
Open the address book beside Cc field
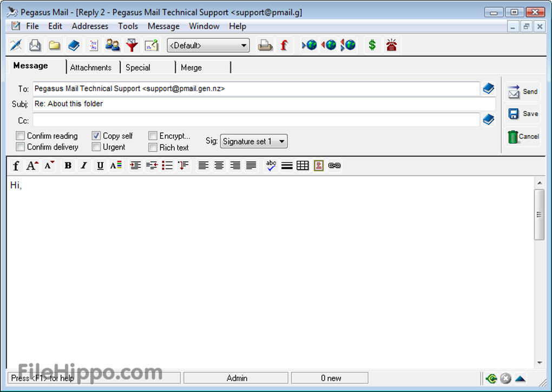tap(488, 120)
